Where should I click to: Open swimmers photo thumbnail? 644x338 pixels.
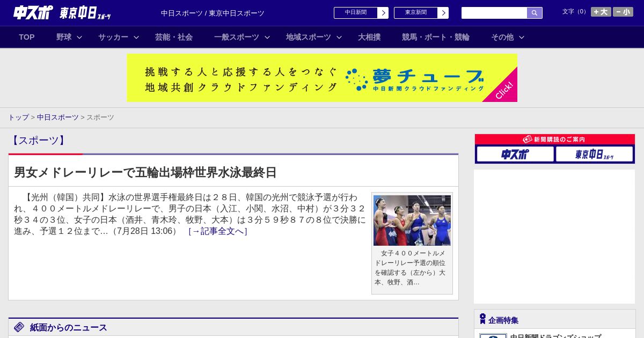click(412, 221)
